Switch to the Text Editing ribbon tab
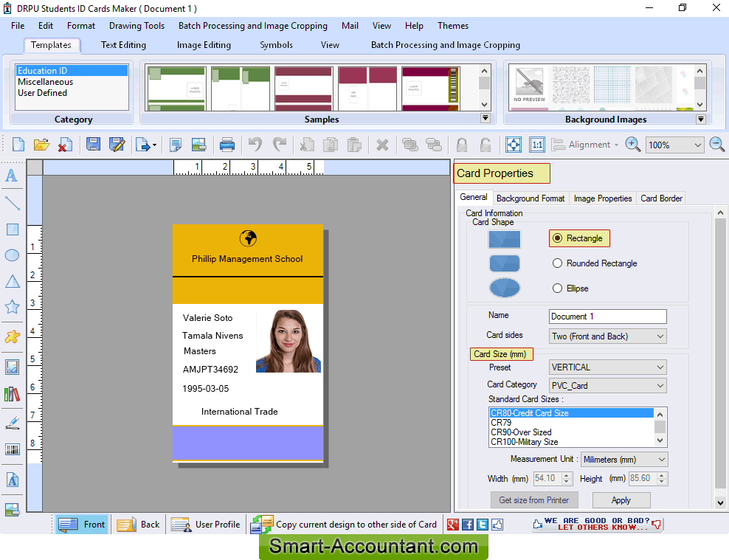The image size is (729, 560). (123, 45)
